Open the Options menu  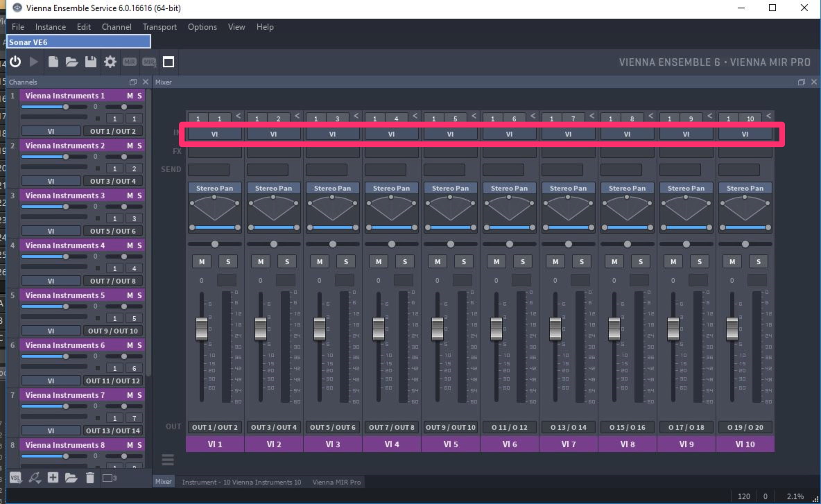202,27
